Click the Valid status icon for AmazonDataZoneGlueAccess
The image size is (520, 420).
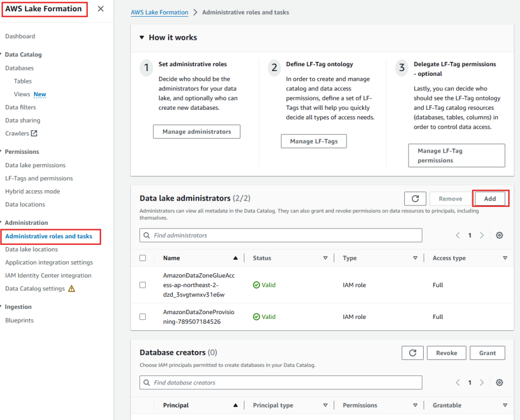(x=256, y=285)
